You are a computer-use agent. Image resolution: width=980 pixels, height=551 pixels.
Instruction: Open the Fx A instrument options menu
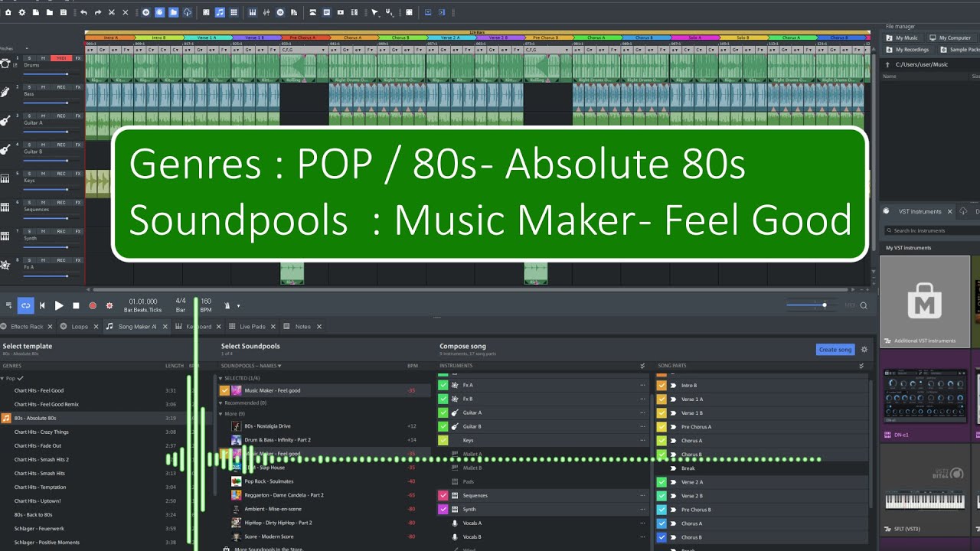point(642,385)
